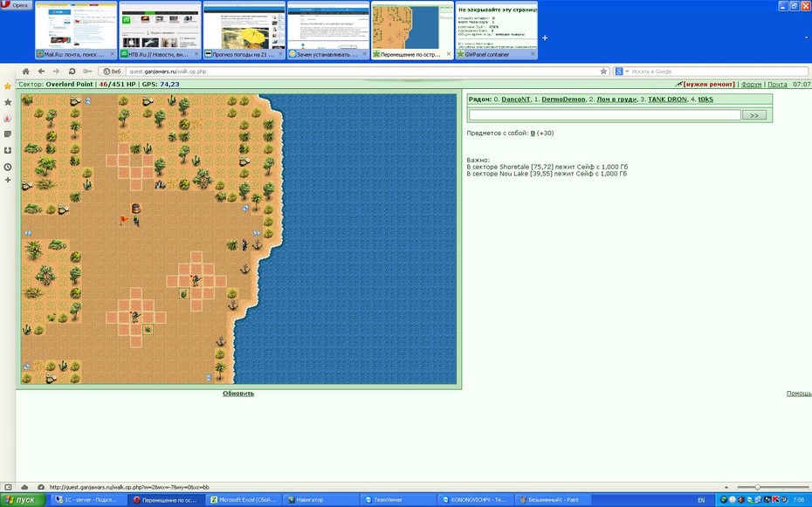Click the address bar URL field

pos(362,72)
